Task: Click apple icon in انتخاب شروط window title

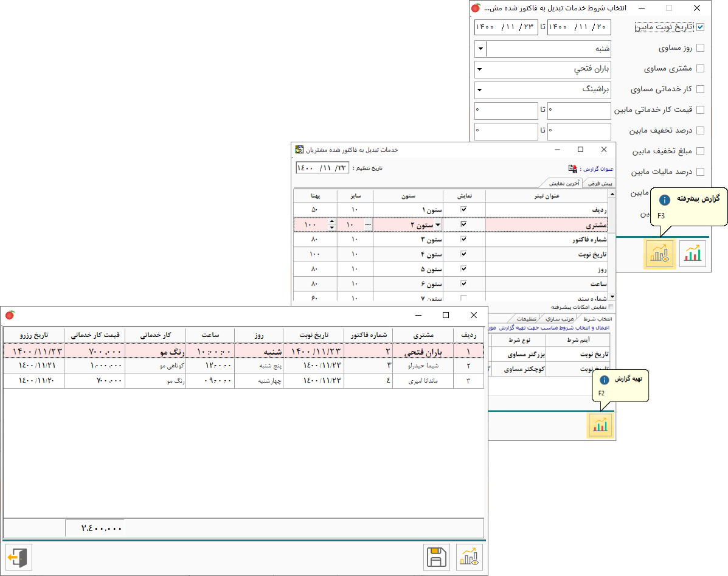Action: 476,8
